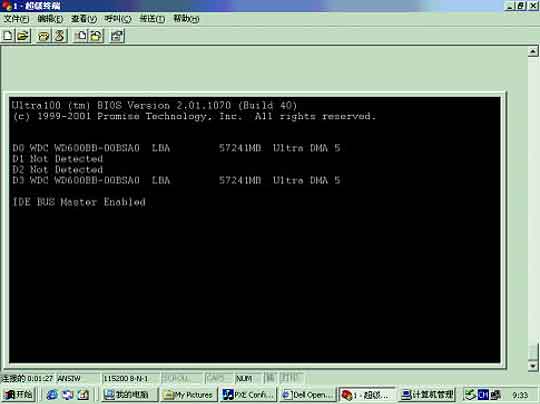Click "Ultra DMA 5" on the D0 row
The height and width of the screenshot is (404, 540).
[x=307, y=148]
